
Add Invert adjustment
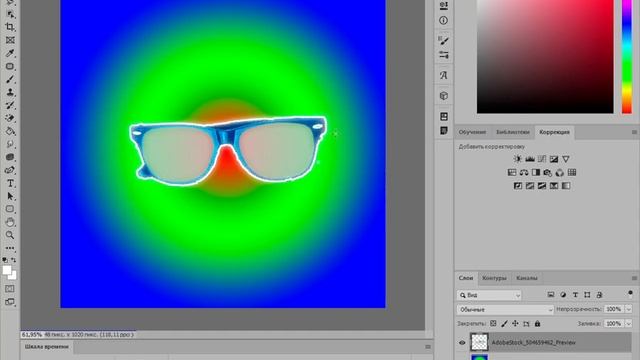[518, 186]
